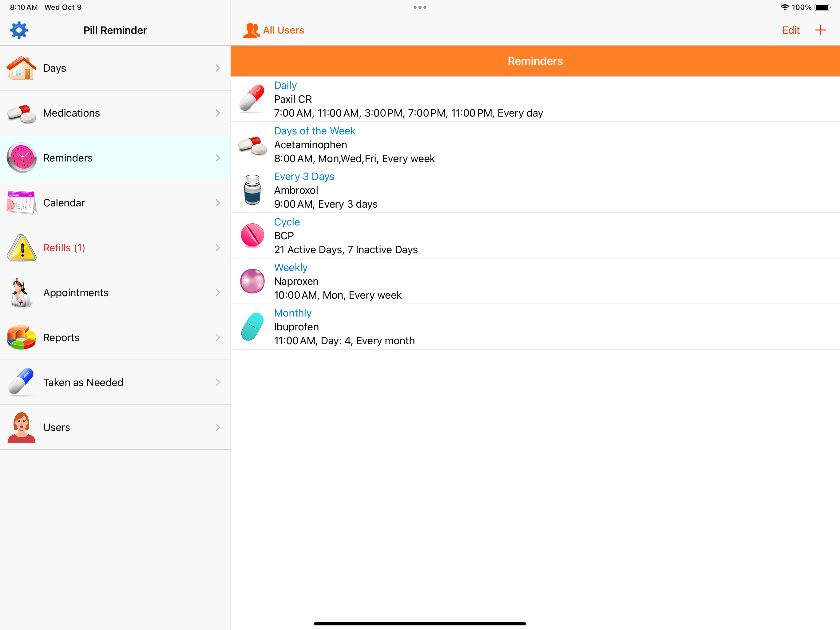Open the Every 3 Days reminder
This screenshot has height=630, width=840.
[x=304, y=176]
